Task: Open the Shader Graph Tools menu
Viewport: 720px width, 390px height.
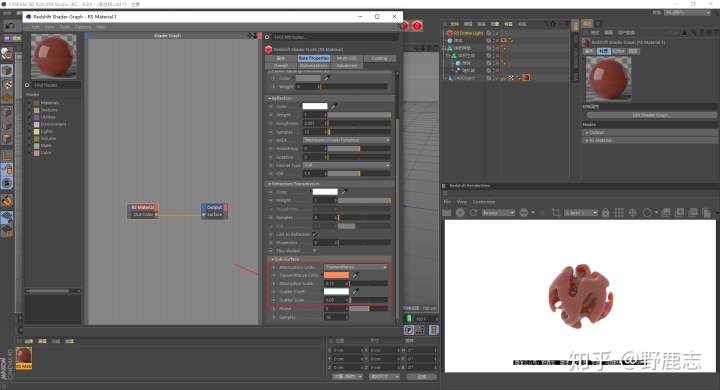Action: pos(65,27)
